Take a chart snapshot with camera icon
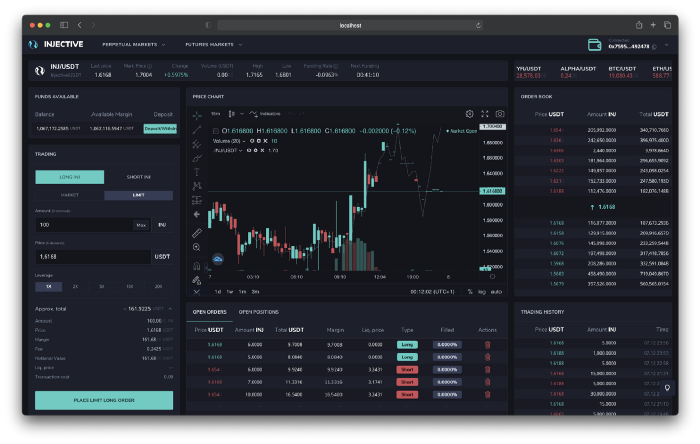The image size is (700, 444). 500,114
